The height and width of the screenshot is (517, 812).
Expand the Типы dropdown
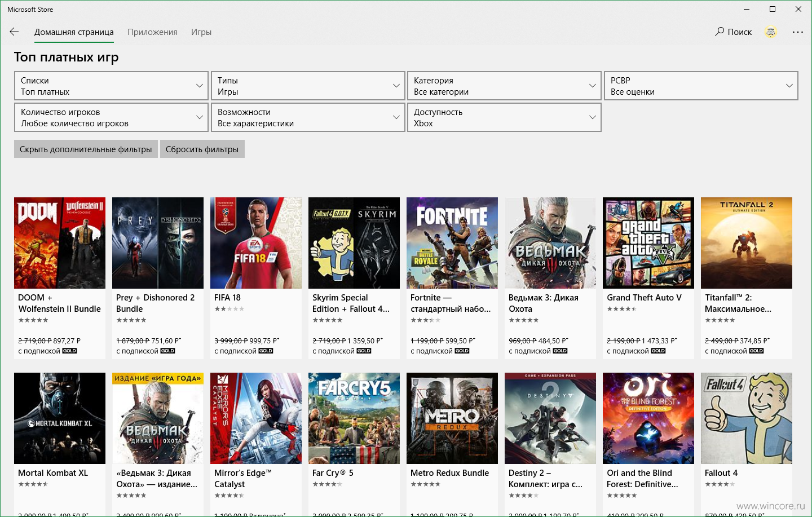click(x=308, y=86)
